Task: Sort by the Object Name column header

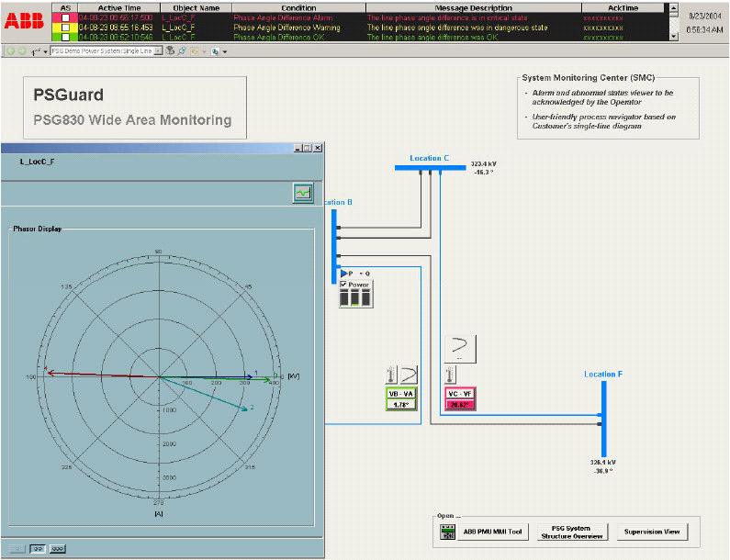Action: 196,8
